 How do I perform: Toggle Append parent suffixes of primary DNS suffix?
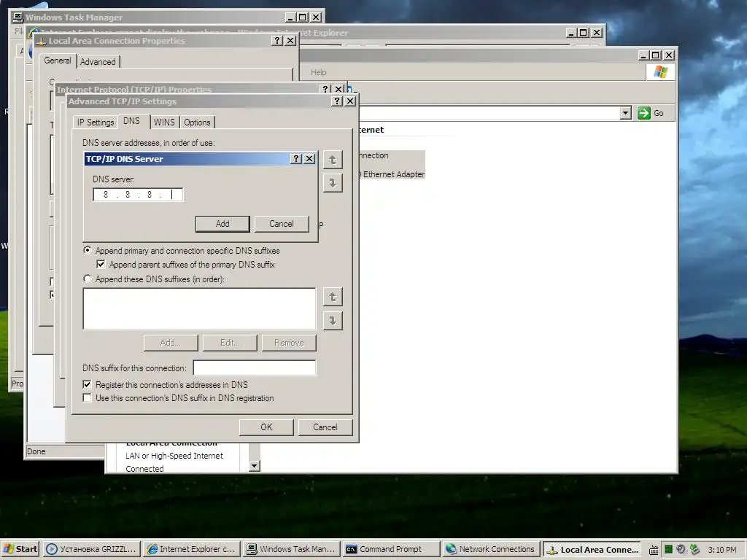[x=101, y=264]
